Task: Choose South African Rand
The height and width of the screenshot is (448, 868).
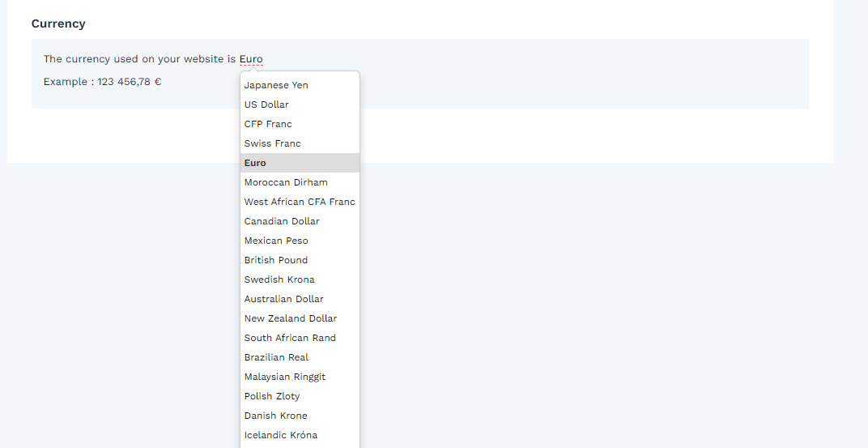Action: pos(300,338)
